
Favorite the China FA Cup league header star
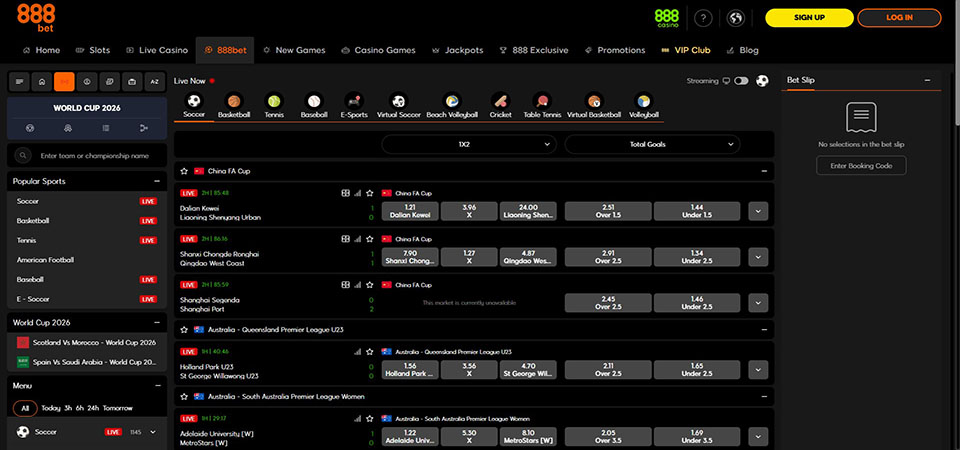(184, 171)
